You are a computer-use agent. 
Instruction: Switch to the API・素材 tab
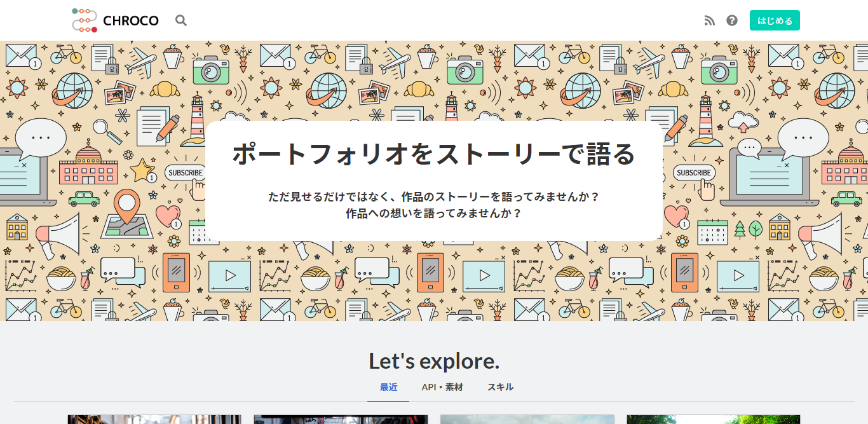[442, 387]
